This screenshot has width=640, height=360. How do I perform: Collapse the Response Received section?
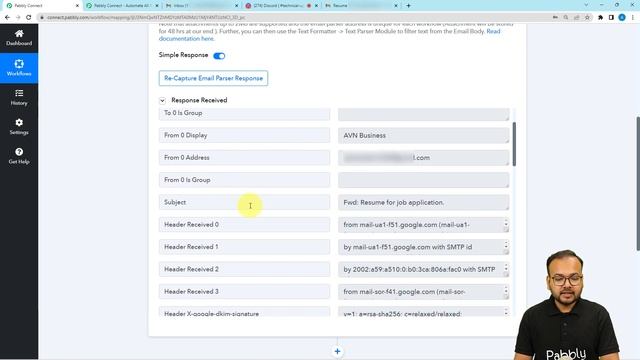point(162,100)
